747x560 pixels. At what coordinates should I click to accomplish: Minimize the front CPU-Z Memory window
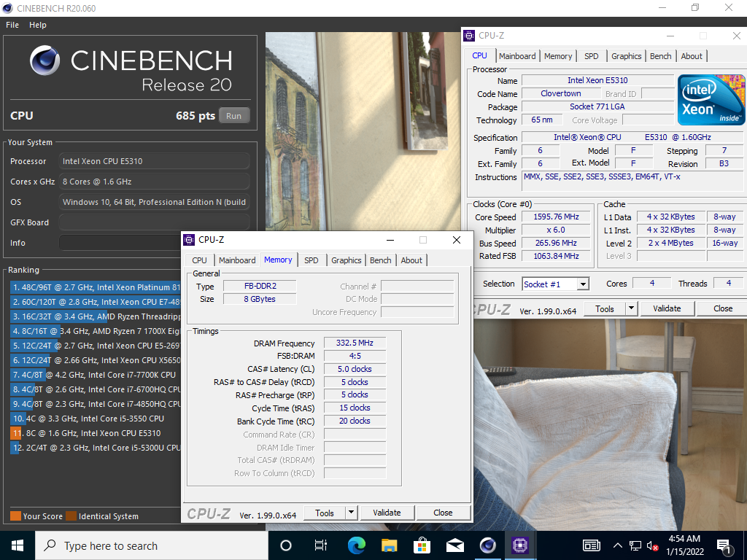[390, 240]
